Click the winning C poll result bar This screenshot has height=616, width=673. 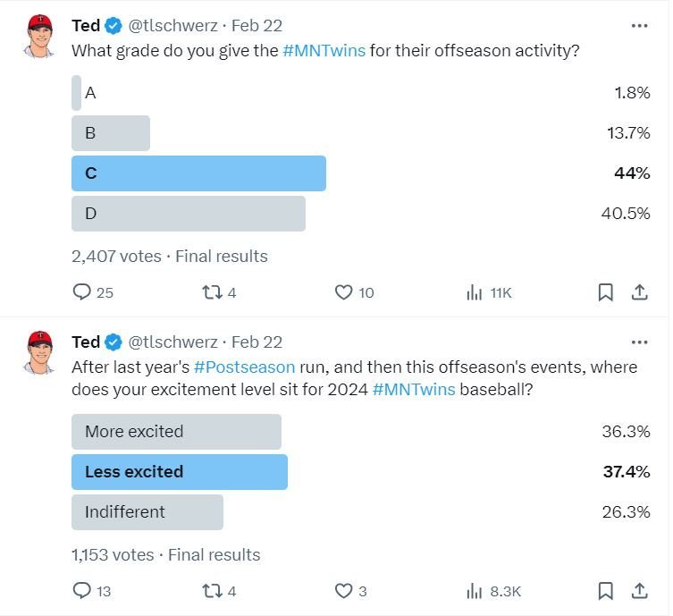coord(198,173)
